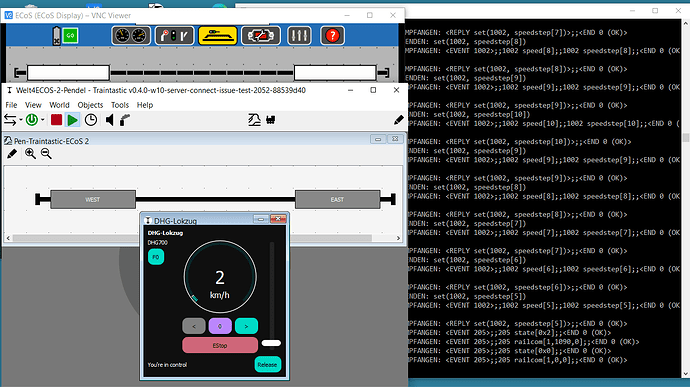Screen dimensions: 690x387
Task: Toggle the F0 function button in DHG-Lokzug
Action: click(x=156, y=257)
